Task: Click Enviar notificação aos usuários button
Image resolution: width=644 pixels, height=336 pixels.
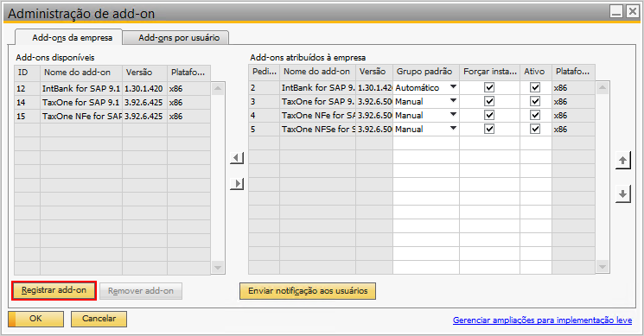Action: [x=308, y=291]
